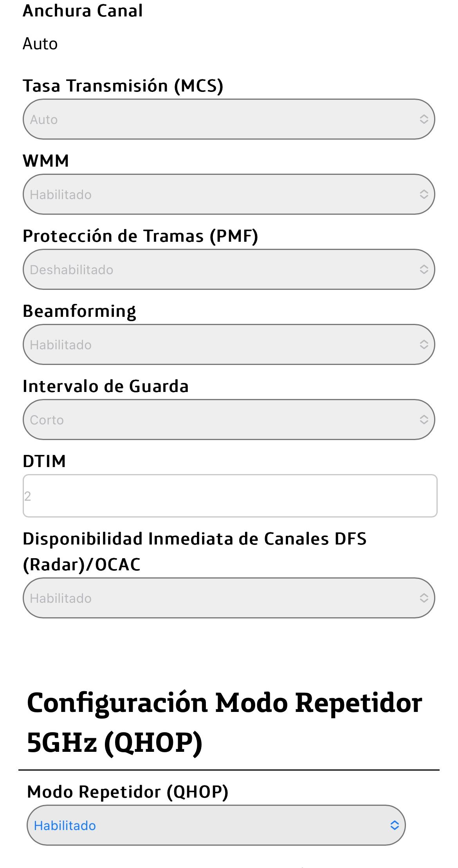Click the chevron arrows on Intervalo de Guarda selector
This screenshot has width=458, height=868.
click(x=424, y=420)
